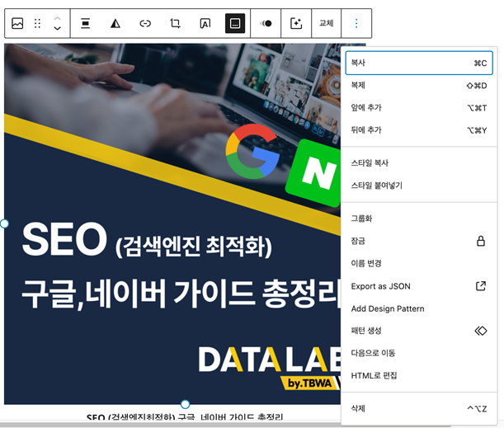
Task: Click the bottom resize handle of the image
Action: click(x=185, y=404)
